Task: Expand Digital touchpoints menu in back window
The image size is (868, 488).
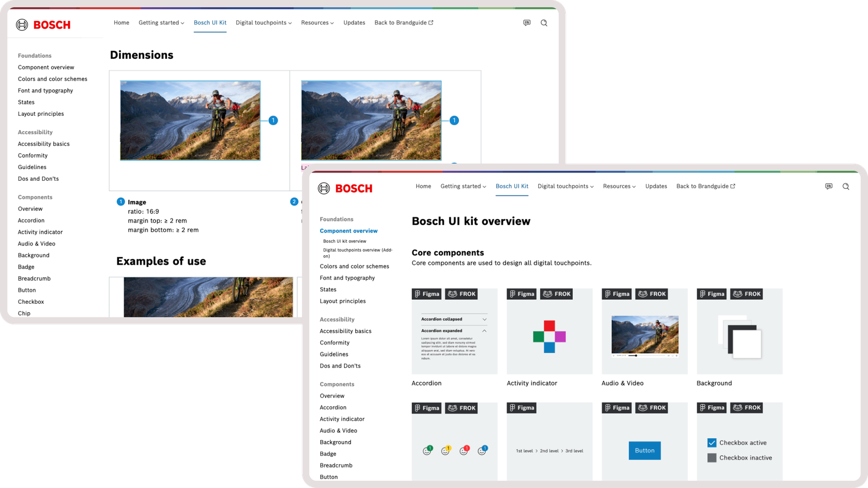Action: [x=264, y=23]
